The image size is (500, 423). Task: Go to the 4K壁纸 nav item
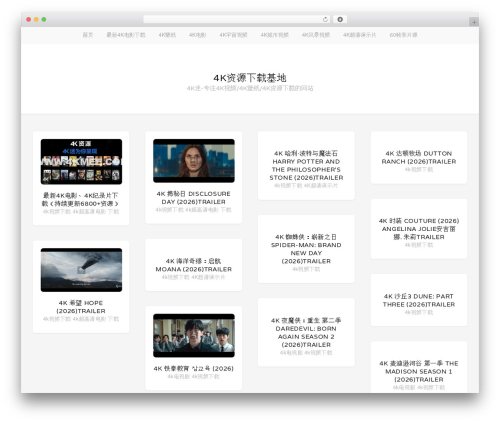pyautogui.click(x=167, y=35)
